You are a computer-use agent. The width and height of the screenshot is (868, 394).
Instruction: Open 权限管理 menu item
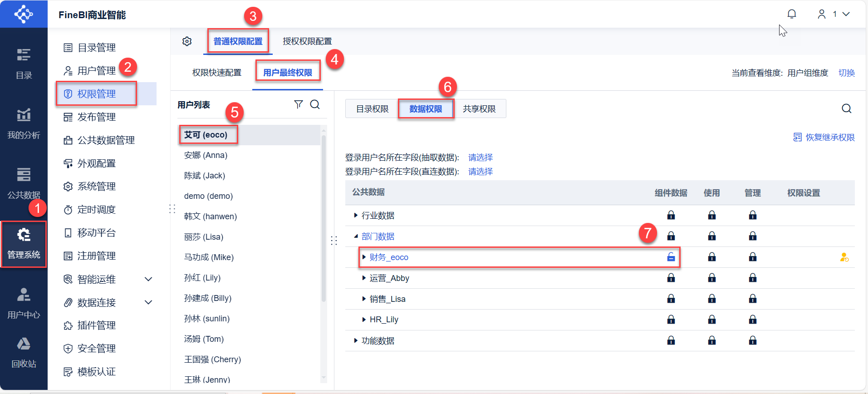(107, 94)
